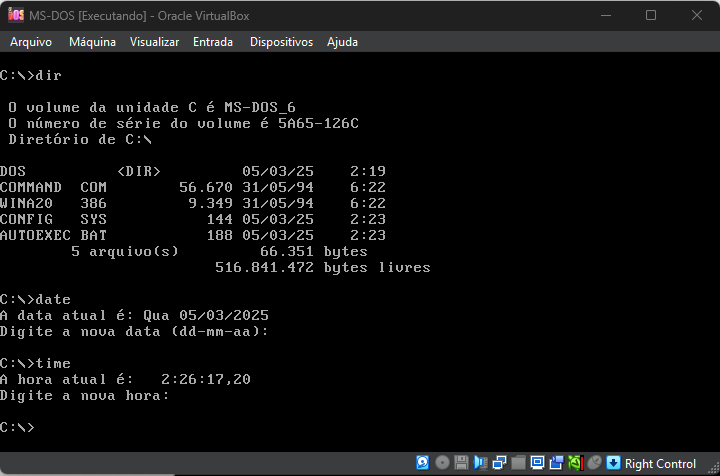Open the Entrada menu

(213, 42)
